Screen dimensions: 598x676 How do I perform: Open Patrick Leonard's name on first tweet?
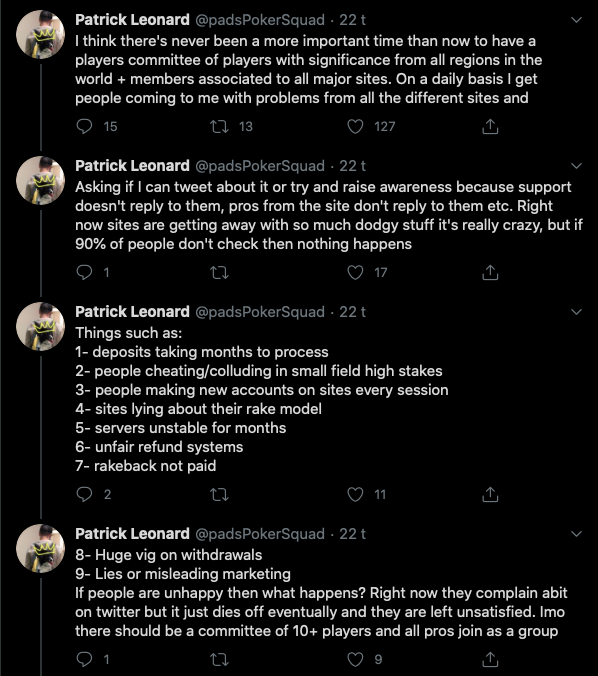pyautogui.click(x=132, y=19)
